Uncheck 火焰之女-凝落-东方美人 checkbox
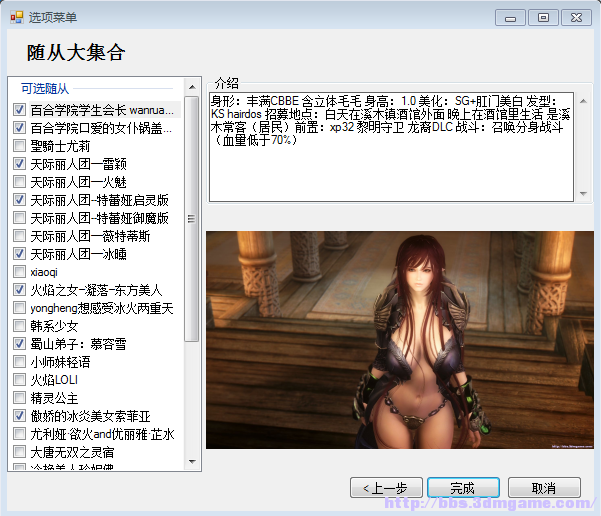Screen dimensions: 601x516 (19, 290)
